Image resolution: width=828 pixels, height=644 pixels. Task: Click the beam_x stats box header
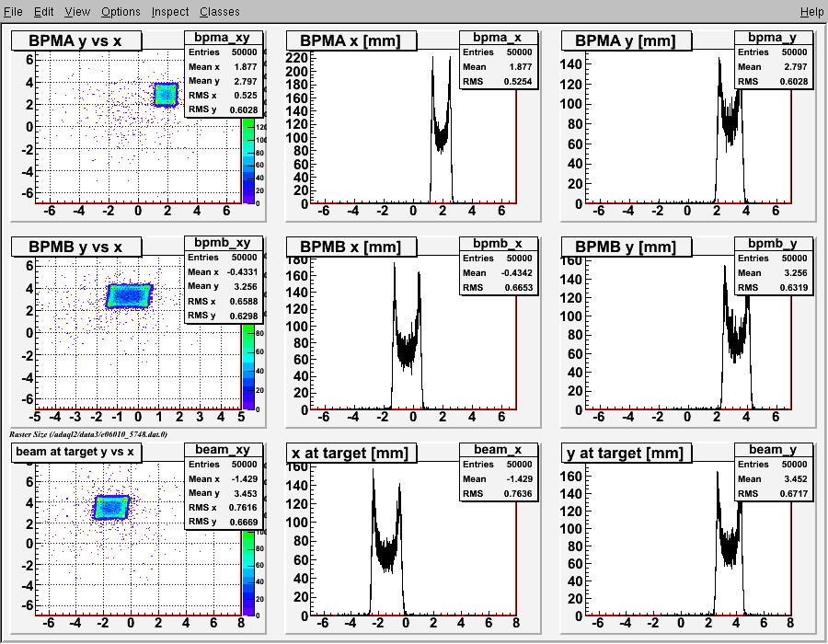pos(498,449)
